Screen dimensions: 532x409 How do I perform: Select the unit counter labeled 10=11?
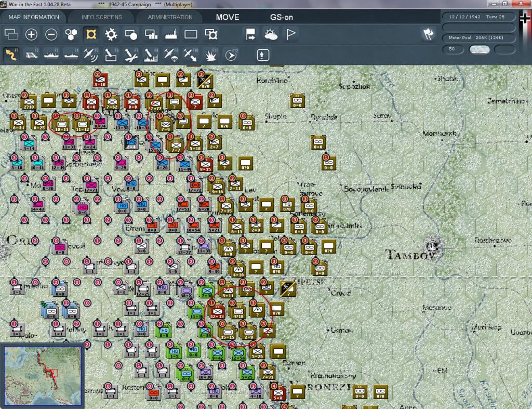click(61, 124)
